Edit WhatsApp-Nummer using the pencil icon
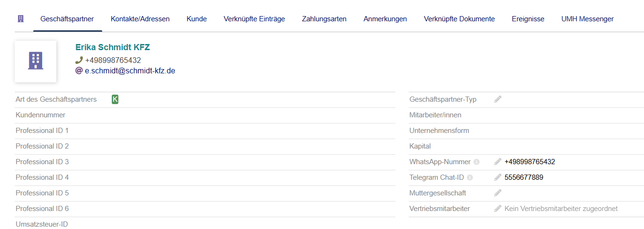644x229 pixels. click(x=498, y=162)
